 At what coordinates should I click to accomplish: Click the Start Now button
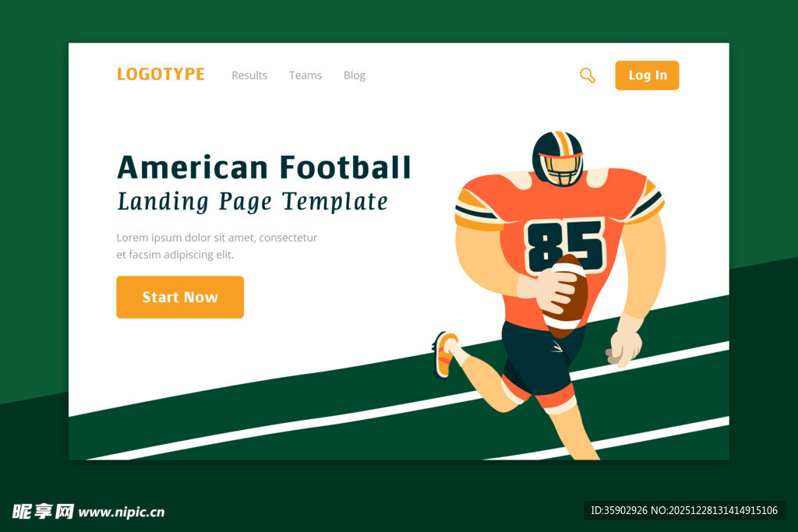click(180, 297)
